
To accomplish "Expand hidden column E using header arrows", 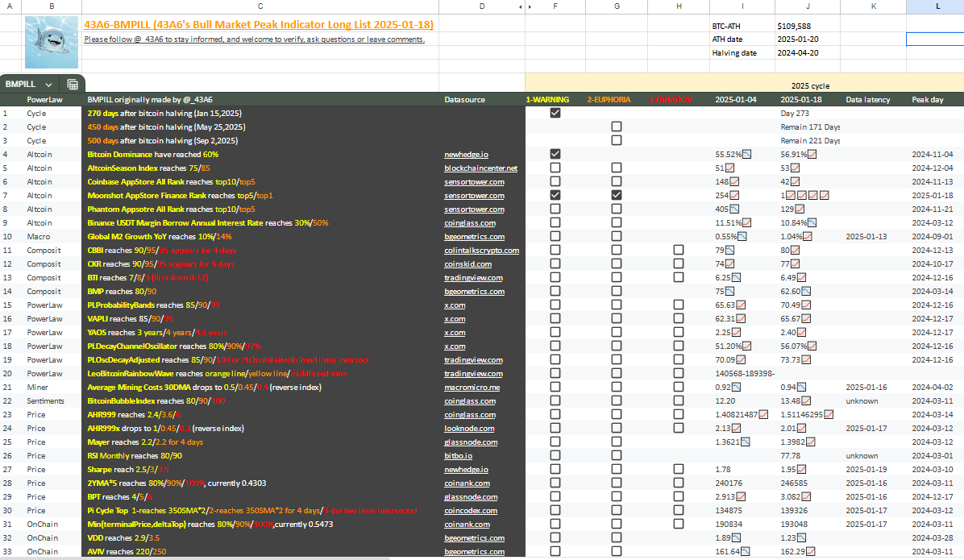I will [x=530, y=6].
